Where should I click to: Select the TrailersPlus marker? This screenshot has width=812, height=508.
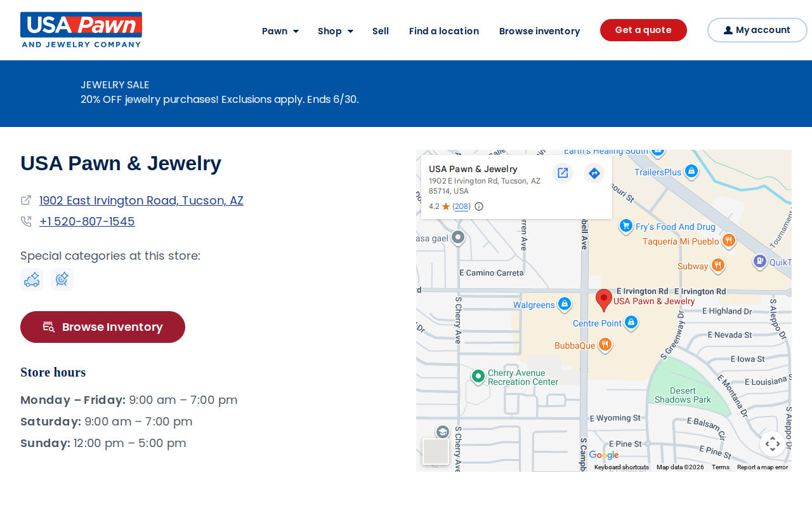[691, 171]
